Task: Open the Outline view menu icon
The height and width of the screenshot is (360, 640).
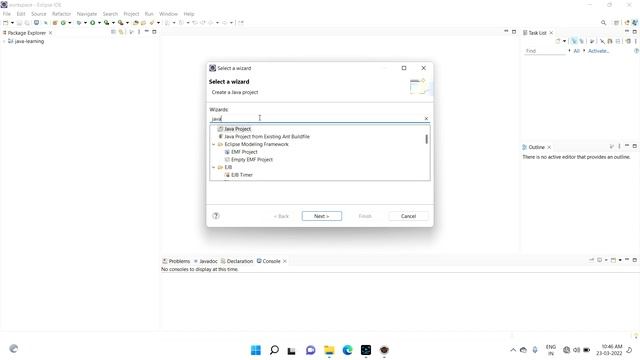Action: point(620,147)
